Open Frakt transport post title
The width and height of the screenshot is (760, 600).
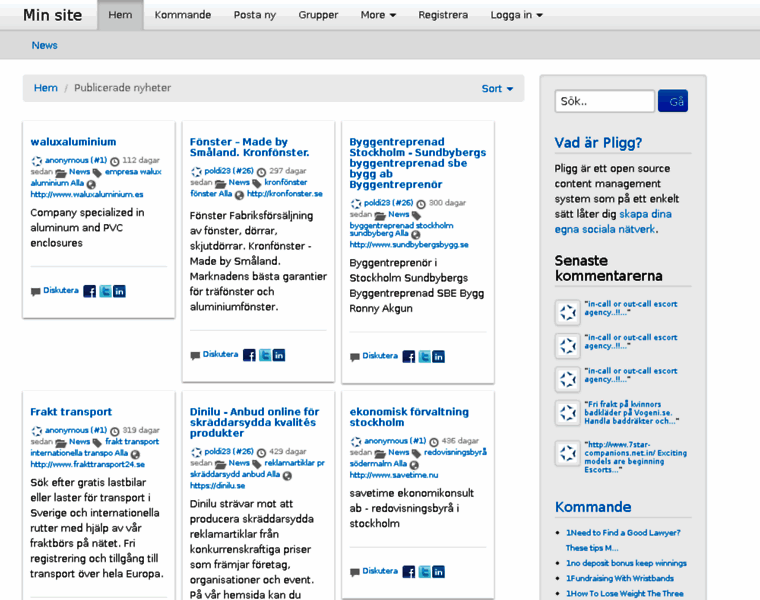click(71, 411)
